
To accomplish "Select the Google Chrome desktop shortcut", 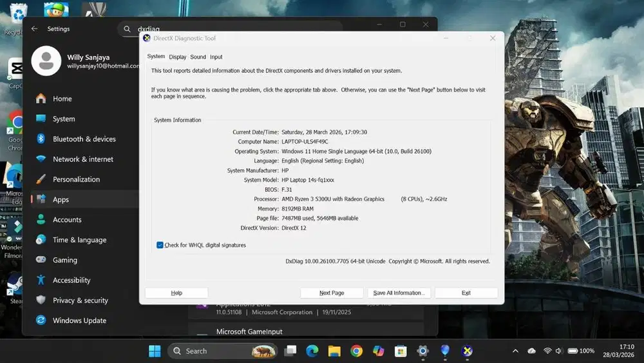I will (x=15, y=131).
